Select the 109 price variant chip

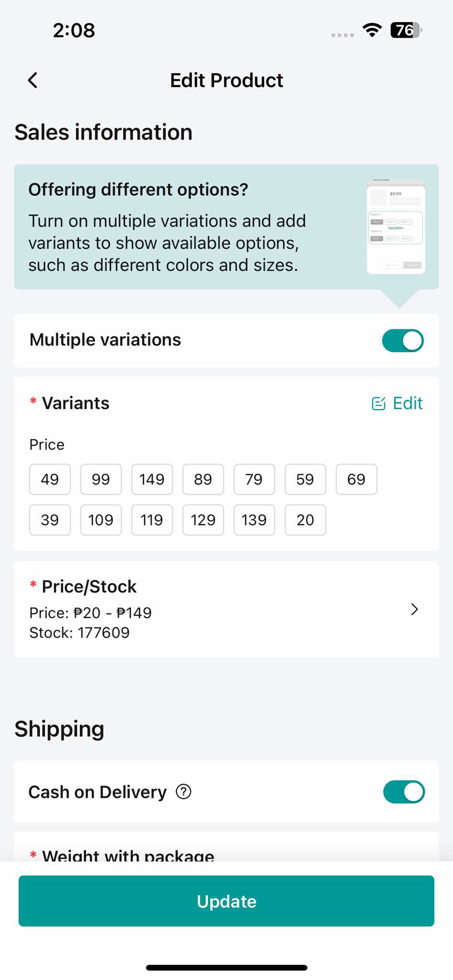[101, 520]
